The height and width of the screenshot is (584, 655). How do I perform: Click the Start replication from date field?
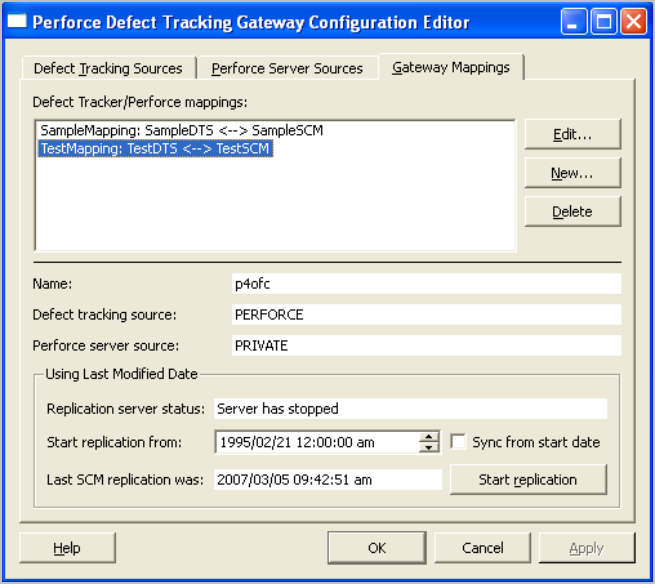315,442
